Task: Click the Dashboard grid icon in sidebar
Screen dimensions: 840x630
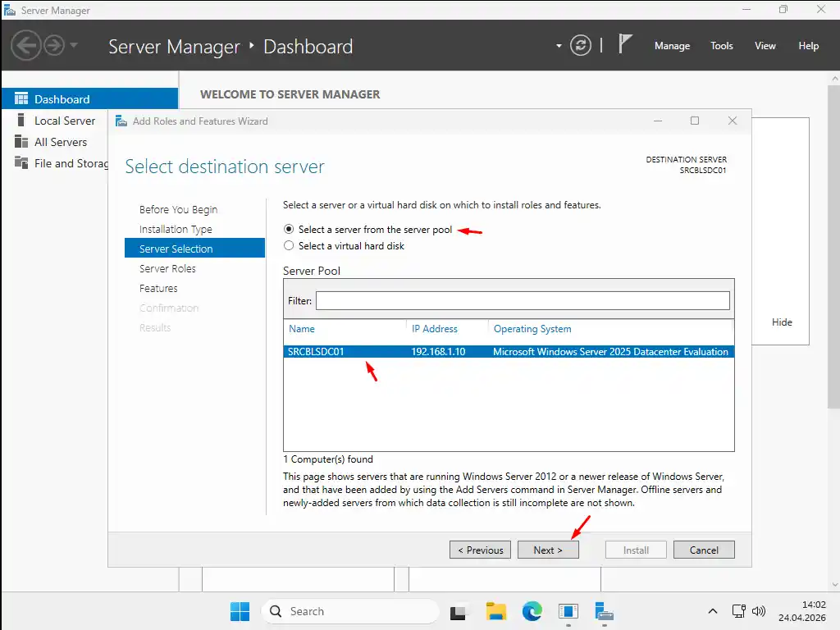Action: (x=21, y=98)
